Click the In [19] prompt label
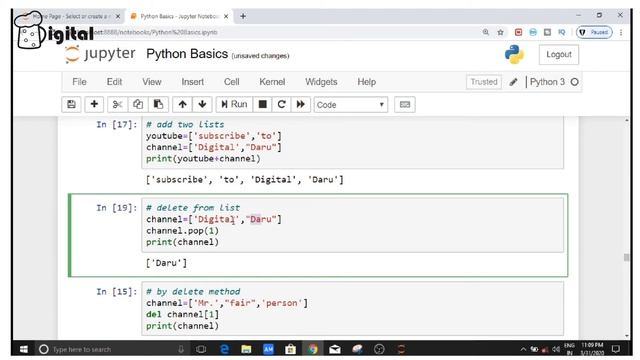Viewport: 640px width, 360px height. click(116, 208)
